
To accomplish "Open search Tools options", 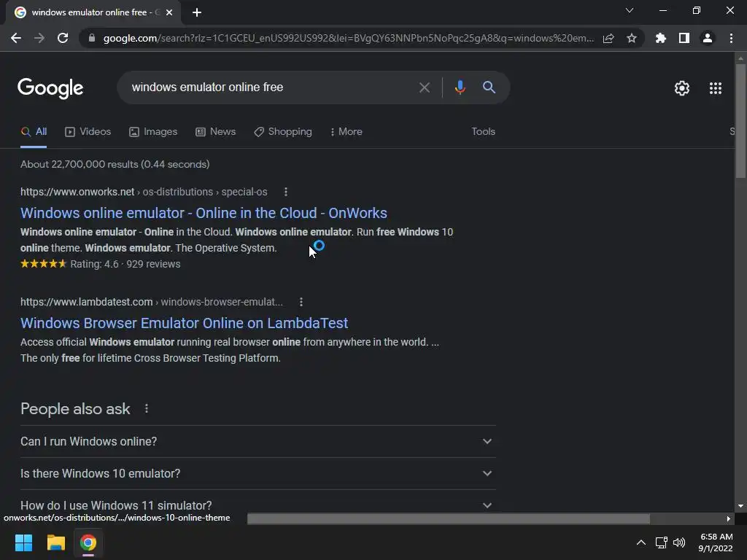I will (x=483, y=132).
